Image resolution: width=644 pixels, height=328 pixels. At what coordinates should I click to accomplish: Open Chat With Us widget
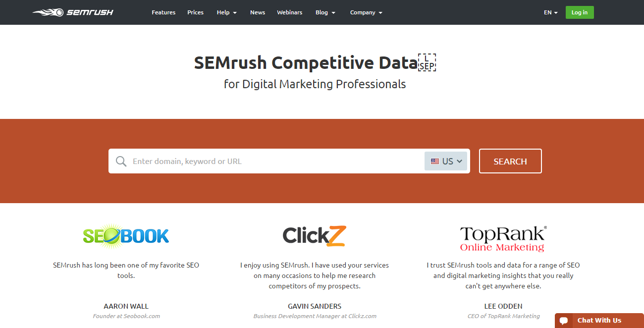point(599,321)
